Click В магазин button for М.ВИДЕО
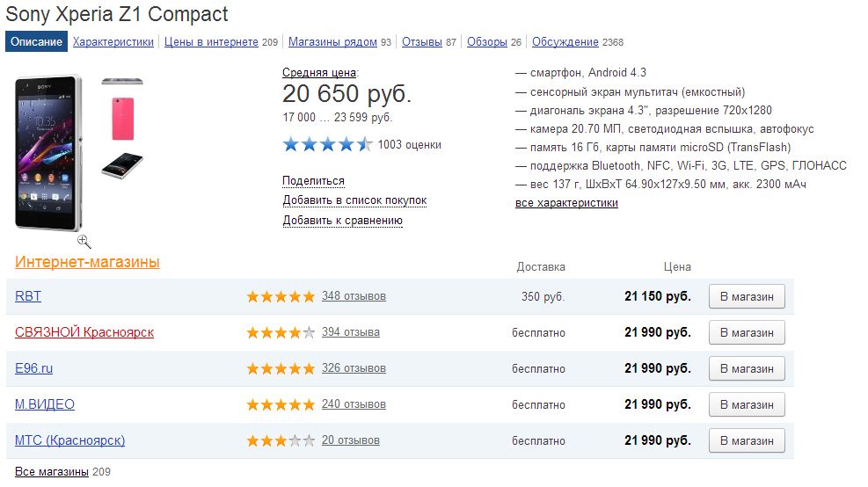The image size is (868, 487). click(x=747, y=405)
